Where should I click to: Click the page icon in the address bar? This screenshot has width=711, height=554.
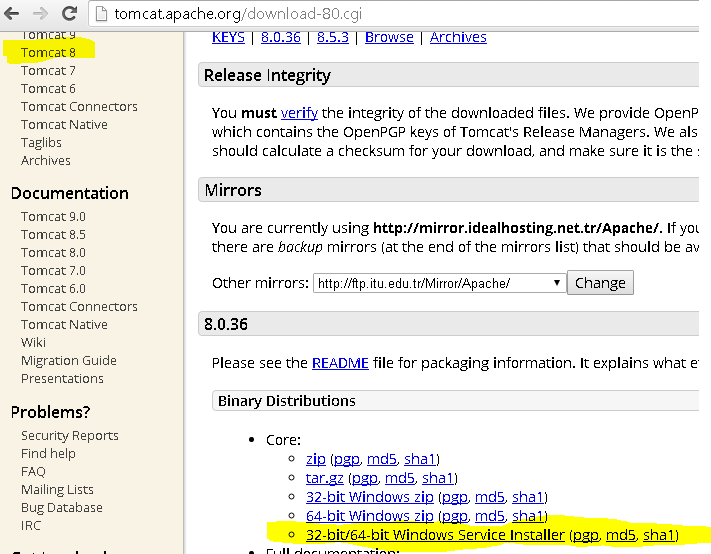point(101,14)
